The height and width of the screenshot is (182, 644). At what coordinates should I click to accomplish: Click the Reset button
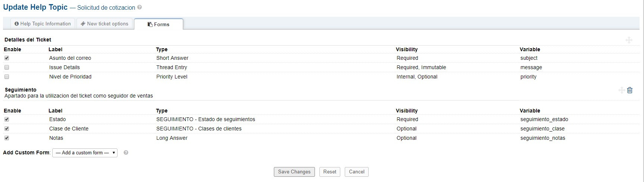pyautogui.click(x=330, y=172)
